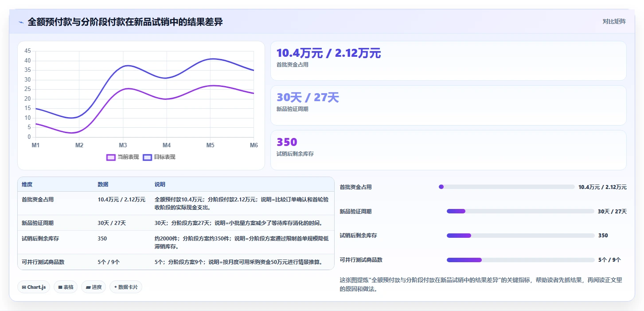Click the 说明 table column header
The width and height of the screenshot is (644, 311).
160,185
